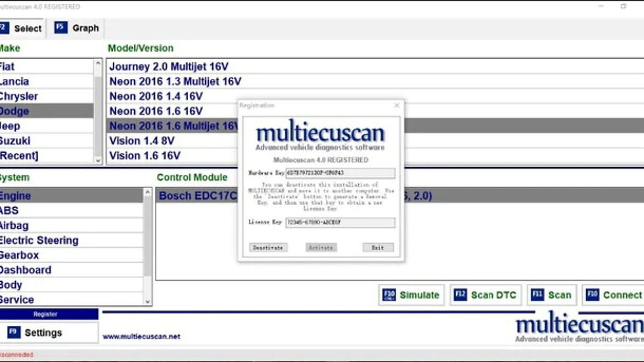Select the Engine system

(x=72, y=195)
